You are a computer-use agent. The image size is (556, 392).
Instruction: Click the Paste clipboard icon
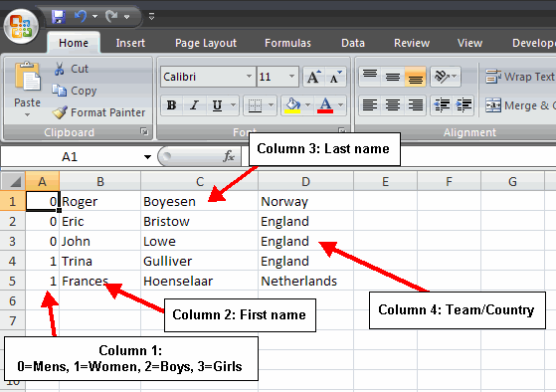click(x=27, y=76)
